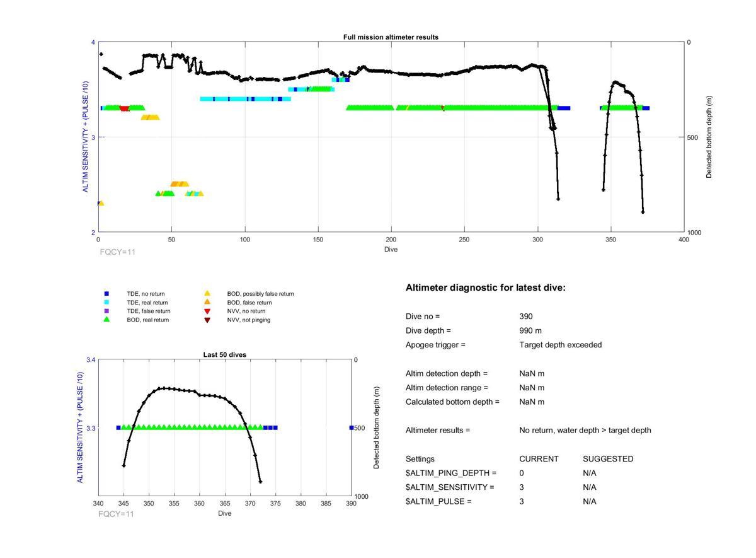
Task: Click the 'Dive depth =' label
Action: 428,330
